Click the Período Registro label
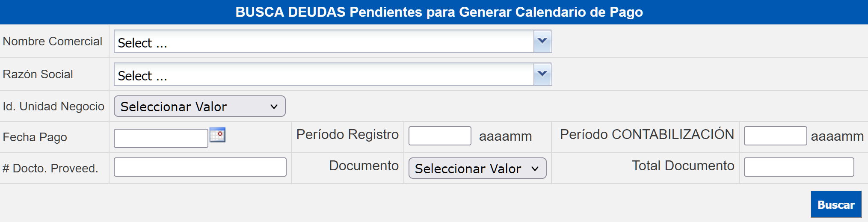The width and height of the screenshot is (868, 222). pos(347,134)
